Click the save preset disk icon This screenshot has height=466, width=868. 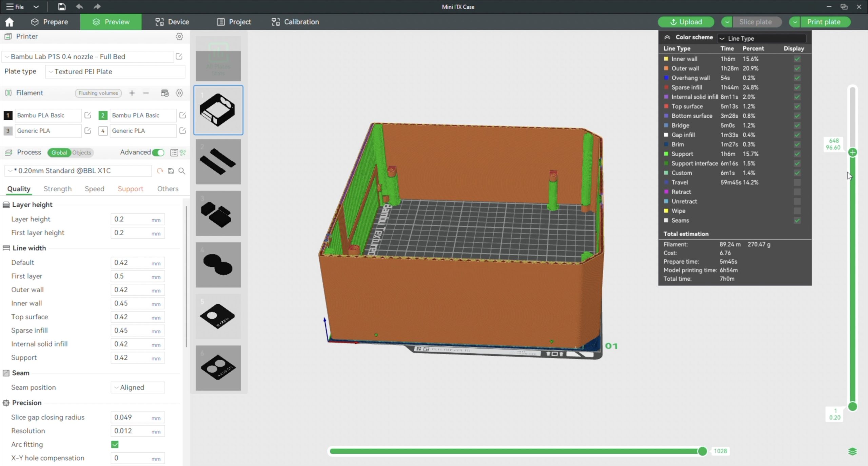[171, 171]
